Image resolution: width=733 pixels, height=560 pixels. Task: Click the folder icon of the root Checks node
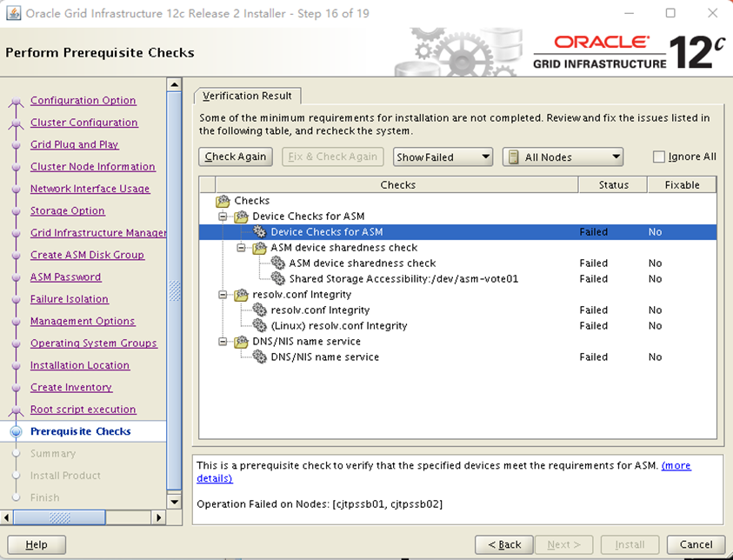(223, 201)
